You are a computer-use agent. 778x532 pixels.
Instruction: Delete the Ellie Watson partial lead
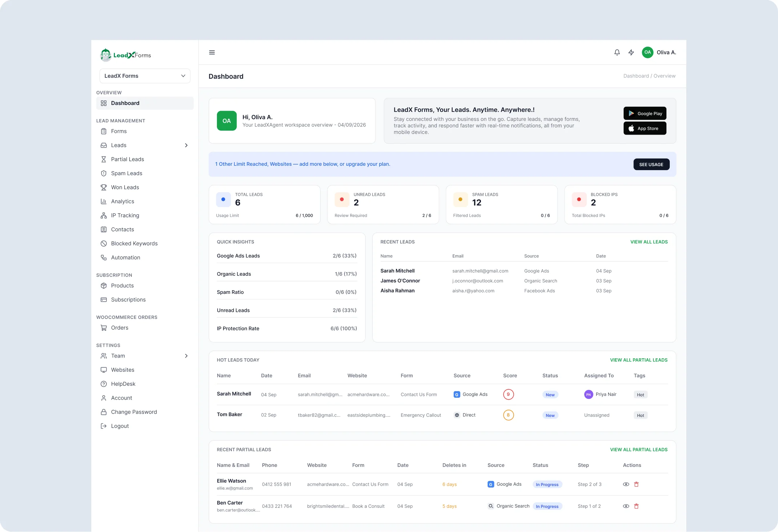pyautogui.click(x=636, y=484)
